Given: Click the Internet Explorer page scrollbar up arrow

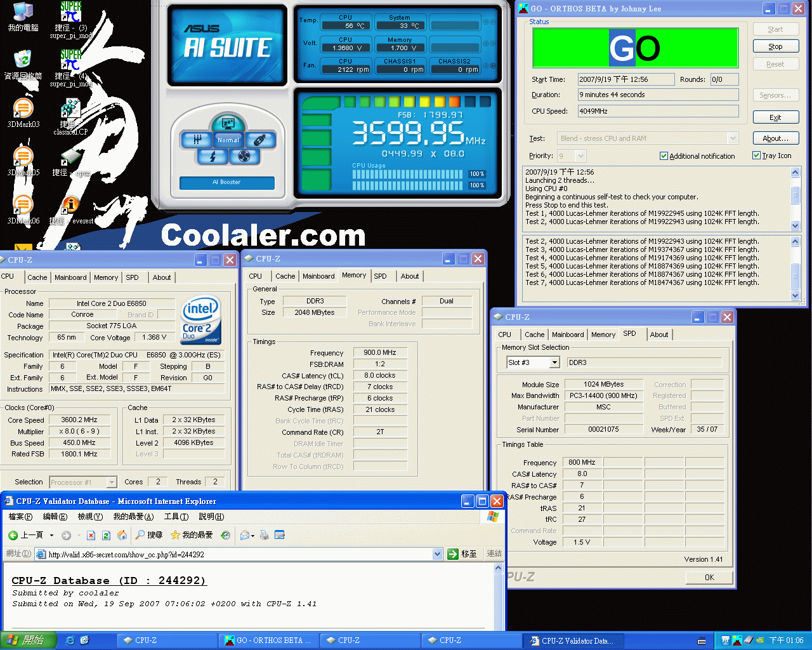Looking at the screenshot, I should pyautogui.click(x=499, y=569).
